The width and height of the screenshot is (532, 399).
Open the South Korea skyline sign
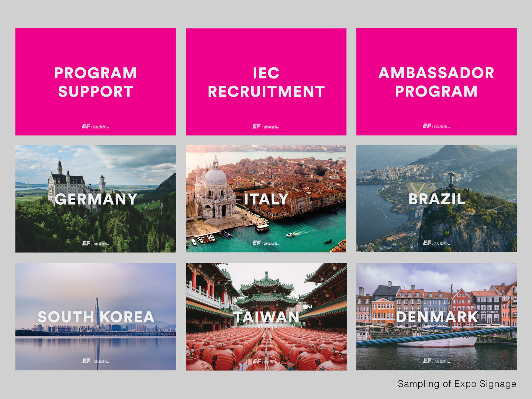(96, 316)
